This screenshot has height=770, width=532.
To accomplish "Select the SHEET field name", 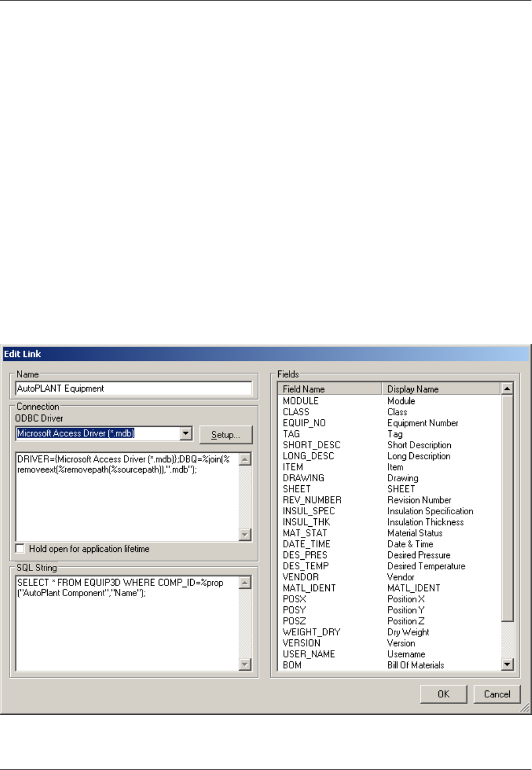I will tap(297, 489).
